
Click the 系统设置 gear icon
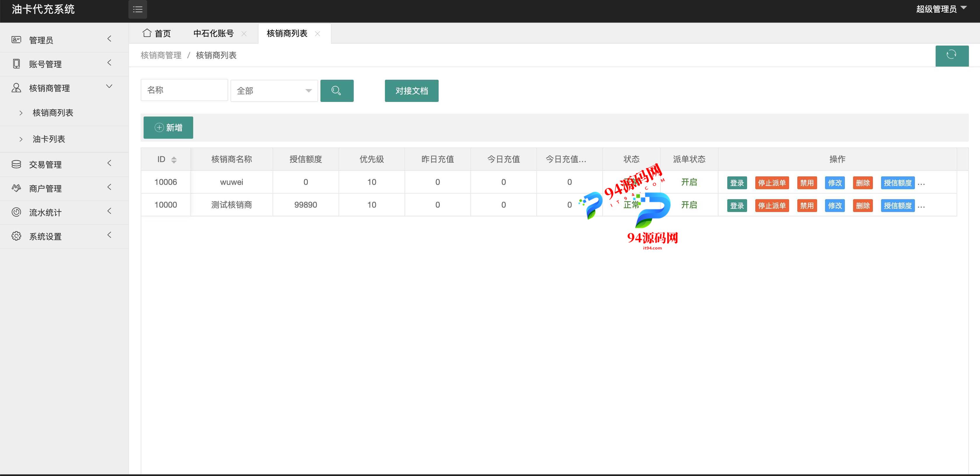16,236
